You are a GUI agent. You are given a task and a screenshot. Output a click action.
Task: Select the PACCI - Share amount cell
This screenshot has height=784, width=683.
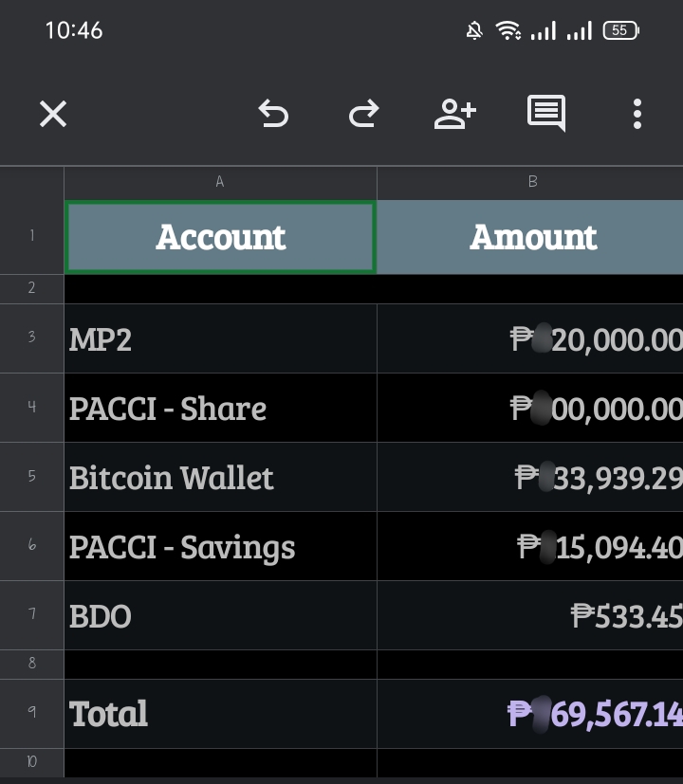tap(530, 408)
